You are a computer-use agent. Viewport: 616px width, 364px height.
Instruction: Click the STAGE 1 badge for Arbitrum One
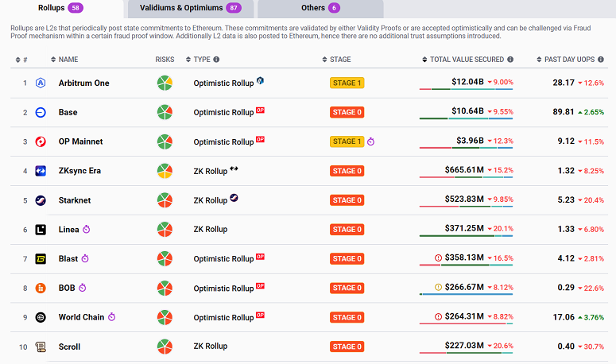[x=347, y=83]
